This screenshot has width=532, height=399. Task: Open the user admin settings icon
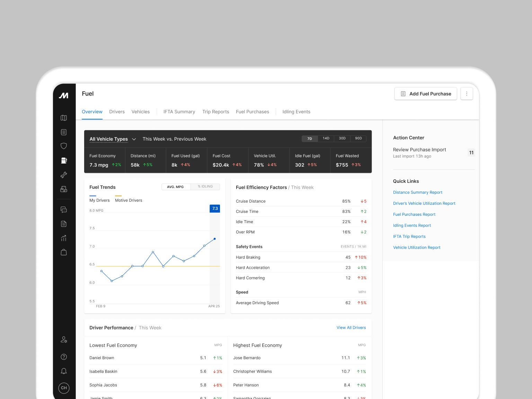point(64,339)
